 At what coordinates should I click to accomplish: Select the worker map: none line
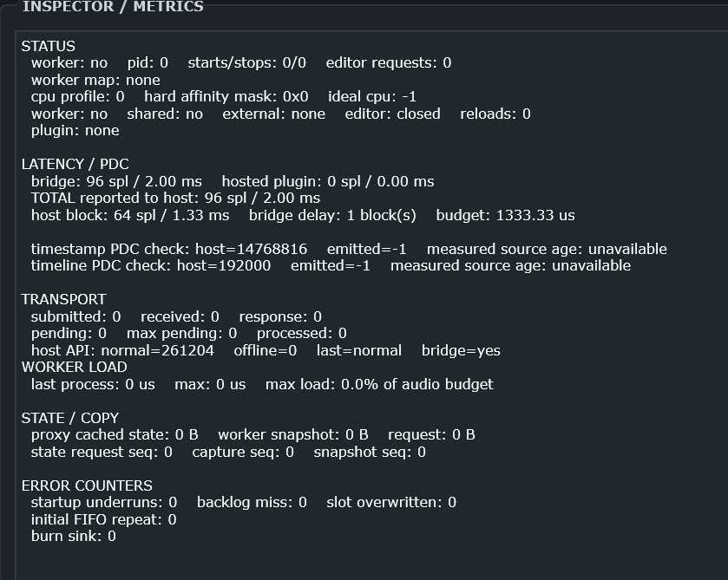(95, 80)
